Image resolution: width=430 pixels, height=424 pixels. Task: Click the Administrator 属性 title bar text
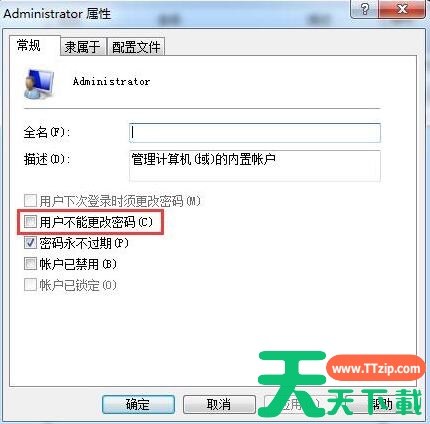pos(57,14)
